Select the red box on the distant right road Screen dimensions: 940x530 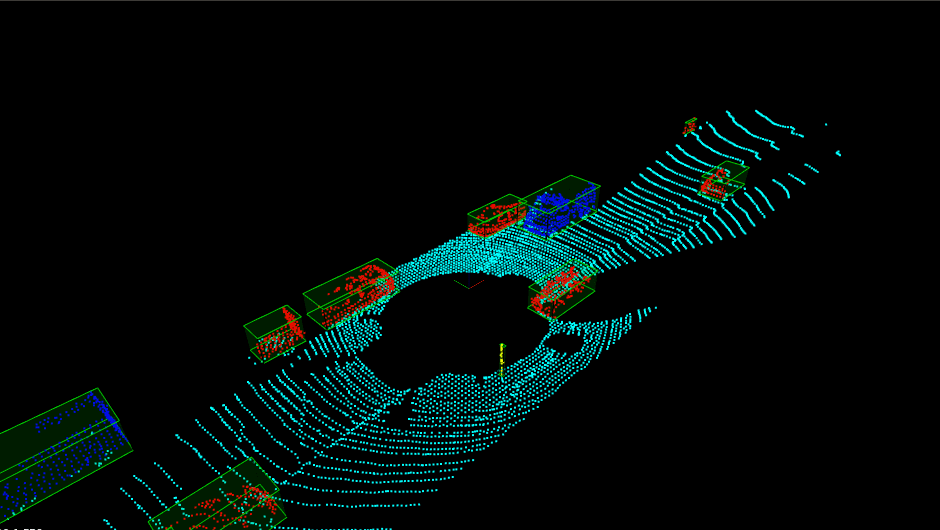pyautogui.click(x=723, y=180)
